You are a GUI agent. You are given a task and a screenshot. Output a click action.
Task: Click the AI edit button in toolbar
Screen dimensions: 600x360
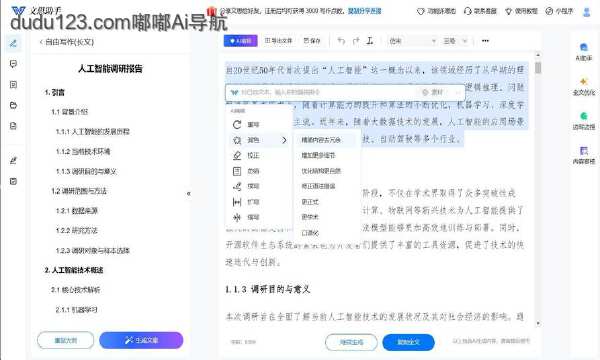(241, 41)
